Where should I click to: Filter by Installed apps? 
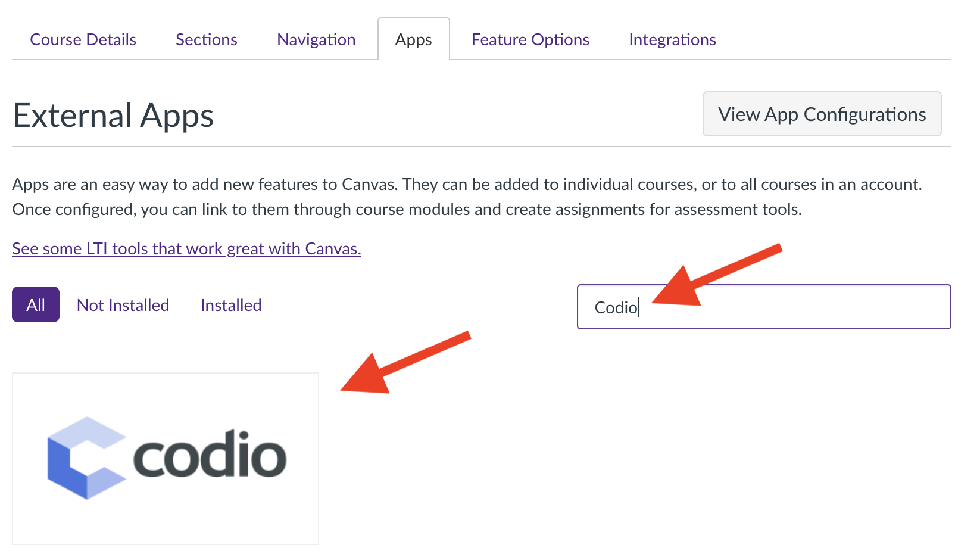coord(231,305)
